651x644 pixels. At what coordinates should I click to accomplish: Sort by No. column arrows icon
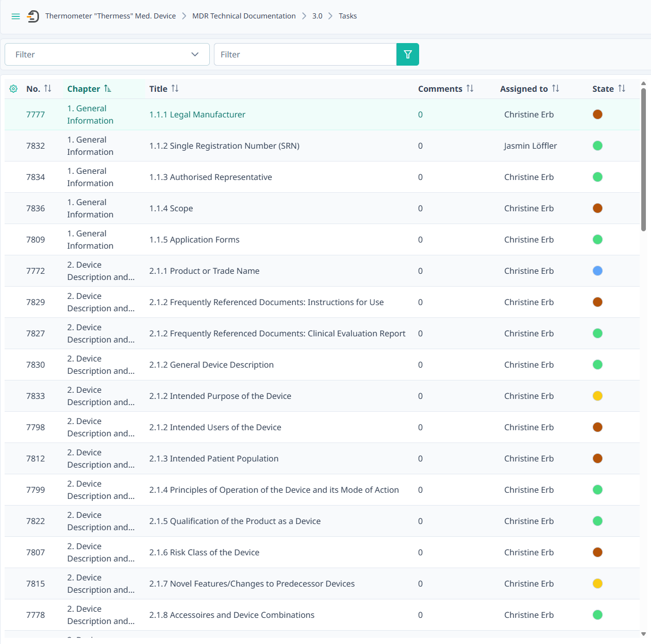[x=48, y=88]
